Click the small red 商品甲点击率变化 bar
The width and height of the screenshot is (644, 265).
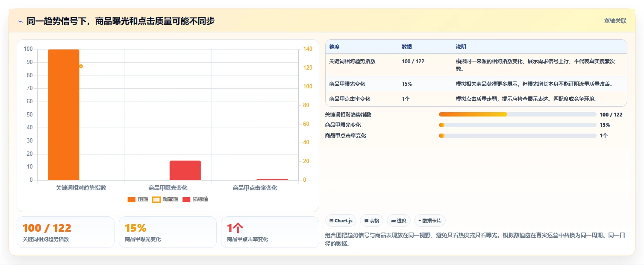[x=272, y=179]
